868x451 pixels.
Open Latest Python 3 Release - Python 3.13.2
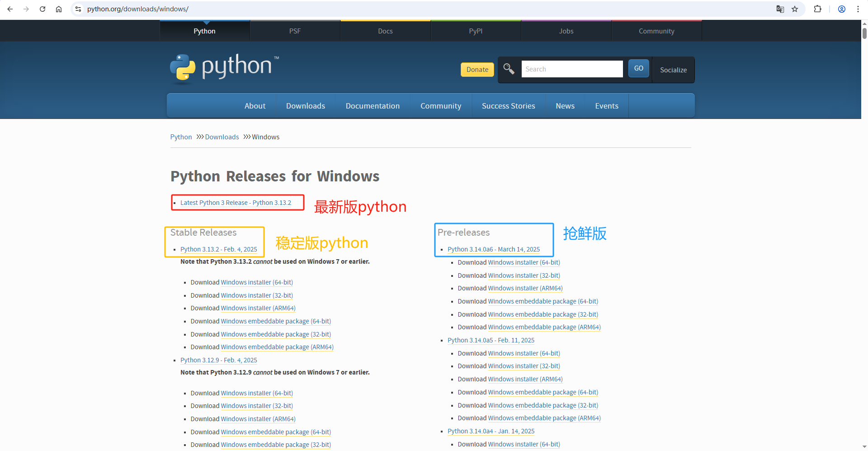click(236, 203)
